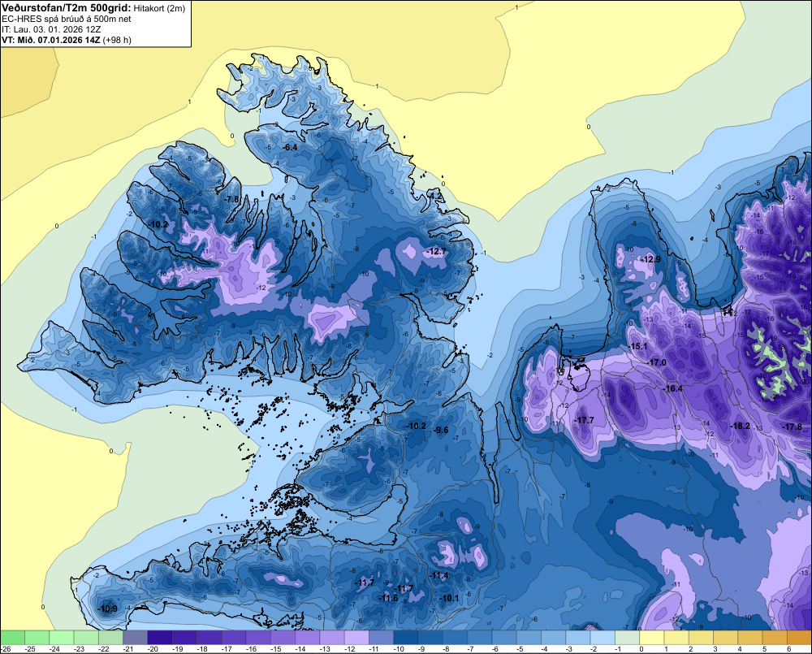Viewport: 812px width, 654px height.
Task: Click the 3 legend scale number
Action: 715,649
